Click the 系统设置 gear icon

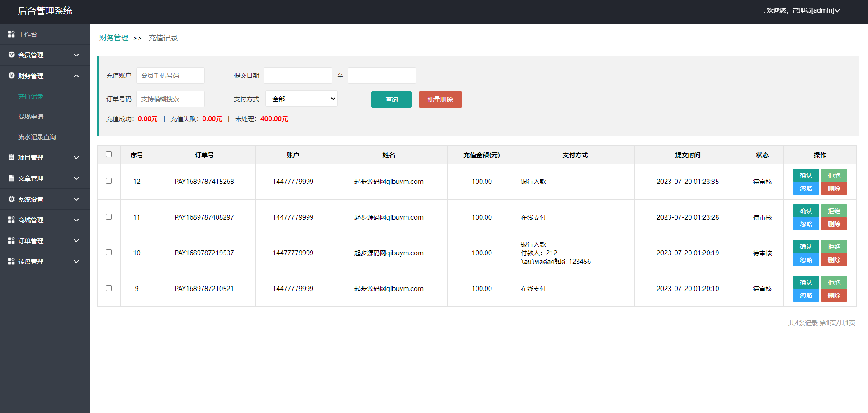click(x=11, y=199)
